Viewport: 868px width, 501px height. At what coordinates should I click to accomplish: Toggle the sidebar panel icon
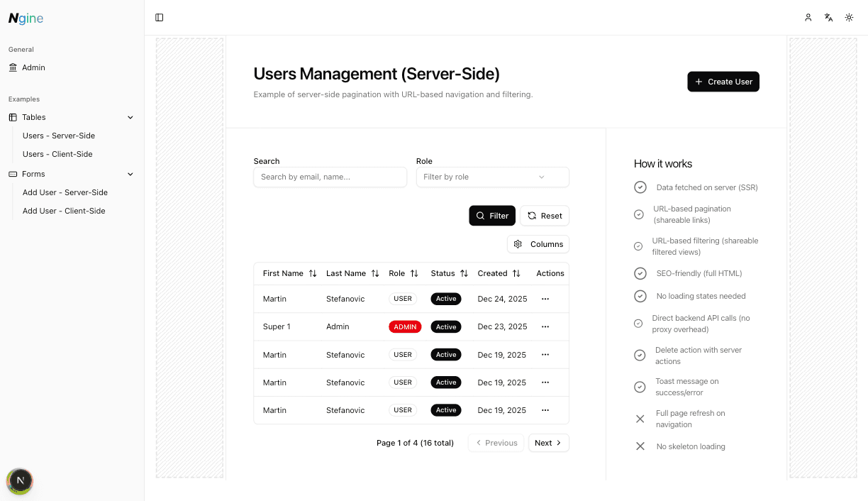(x=160, y=18)
